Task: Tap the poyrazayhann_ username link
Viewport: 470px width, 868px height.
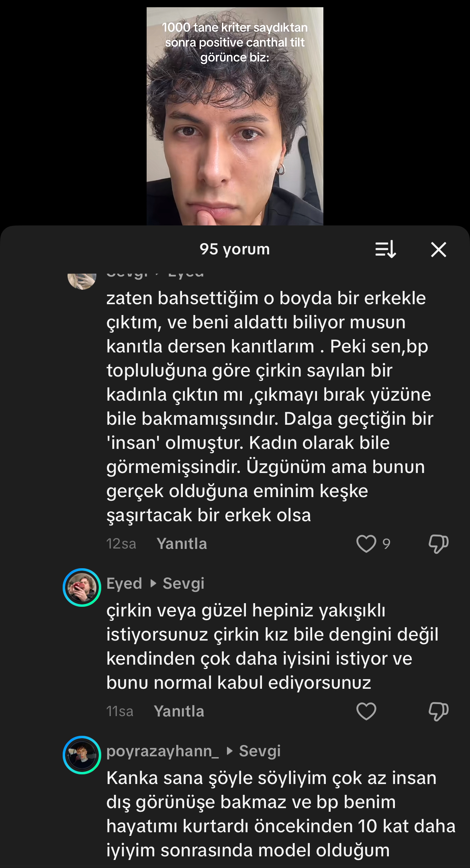Action: click(163, 751)
